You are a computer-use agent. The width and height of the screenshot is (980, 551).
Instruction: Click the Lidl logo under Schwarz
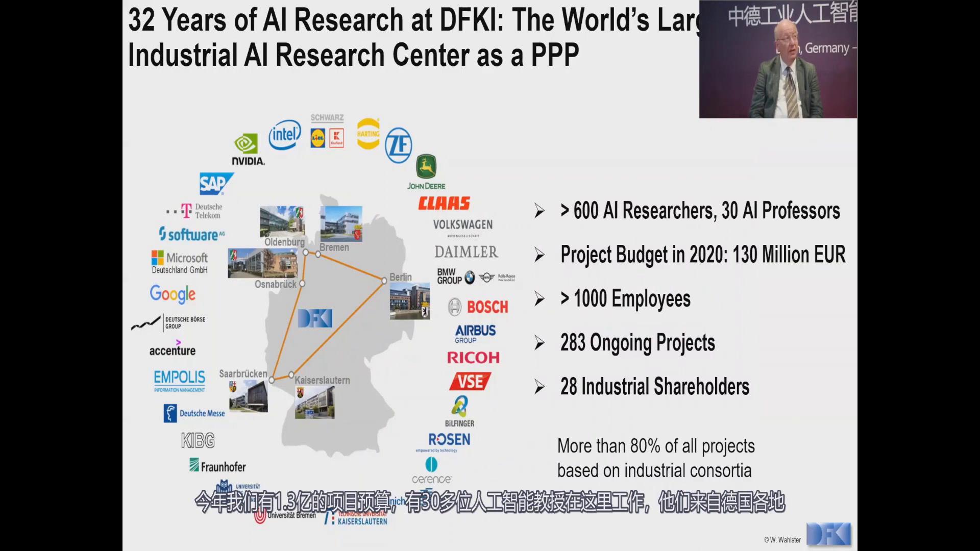click(317, 138)
